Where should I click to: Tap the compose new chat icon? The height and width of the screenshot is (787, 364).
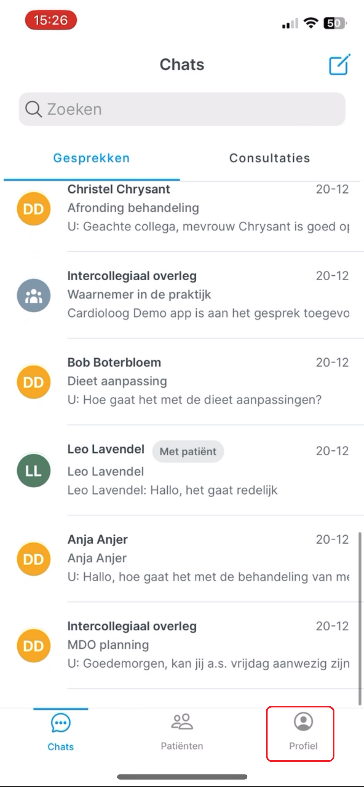pos(339,65)
